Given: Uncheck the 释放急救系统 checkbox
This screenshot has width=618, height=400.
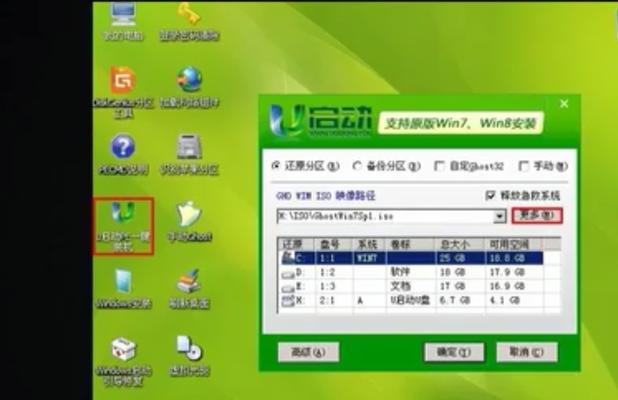Looking at the screenshot, I should 490,195.
